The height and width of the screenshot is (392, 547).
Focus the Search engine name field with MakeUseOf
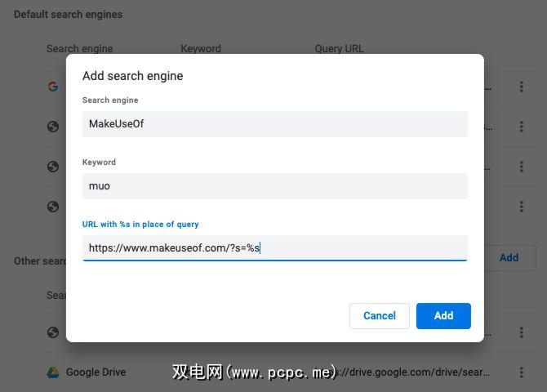[275, 124]
